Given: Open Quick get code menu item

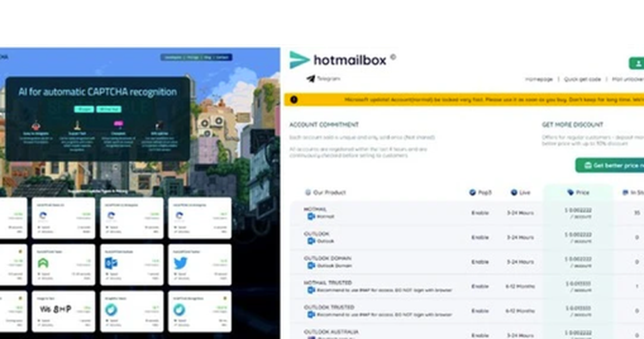Looking at the screenshot, I should [582, 79].
